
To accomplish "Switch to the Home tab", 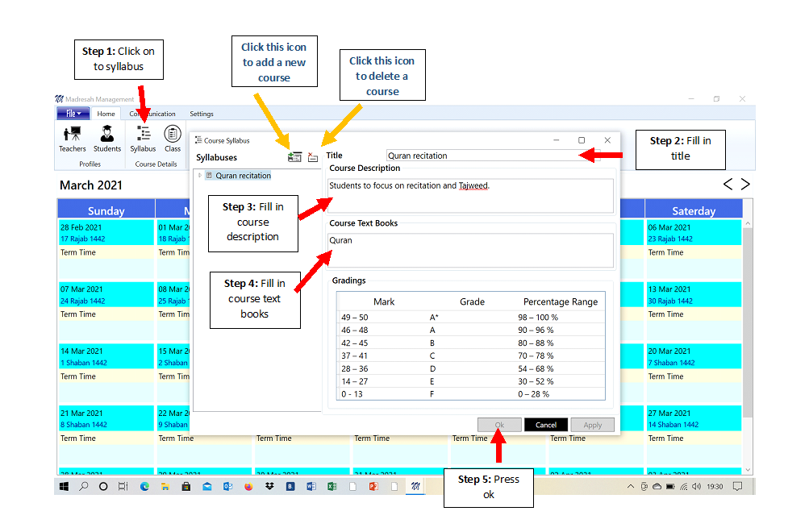I will point(106,114).
